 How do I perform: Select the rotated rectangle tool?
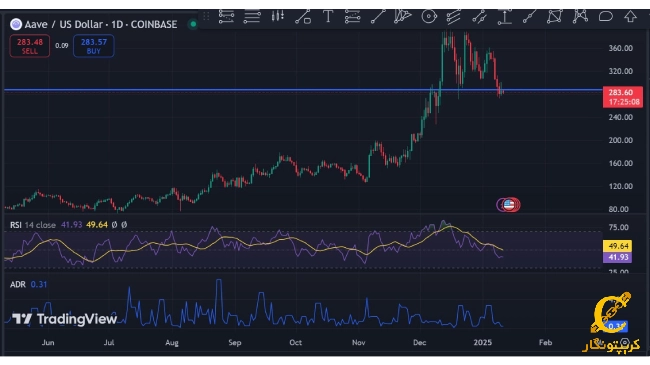point(555,17)
